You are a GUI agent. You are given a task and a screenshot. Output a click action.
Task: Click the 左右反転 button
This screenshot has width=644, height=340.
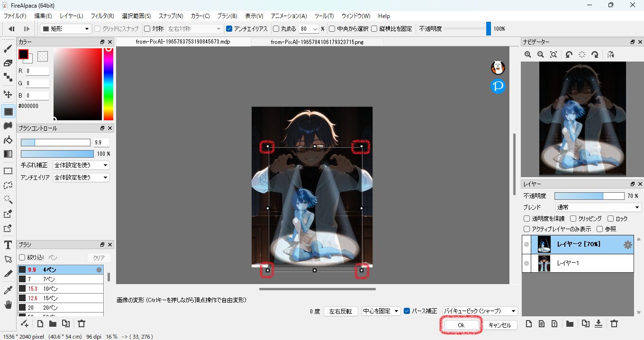(341, 311)
